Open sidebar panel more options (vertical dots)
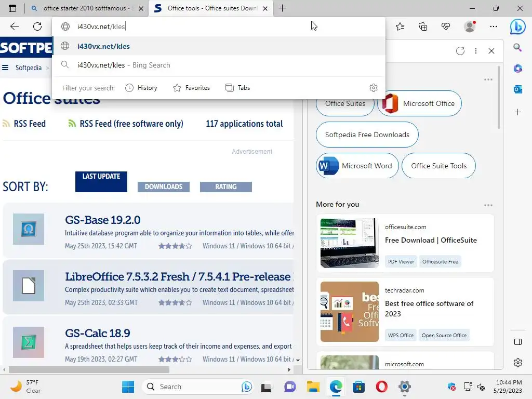Viewport: 532px width, 399px height. click(x=476, y=51)
